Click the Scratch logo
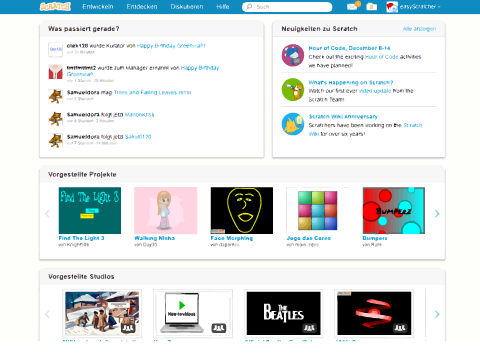The image size is (480, 360). click(x=55, y=7)
